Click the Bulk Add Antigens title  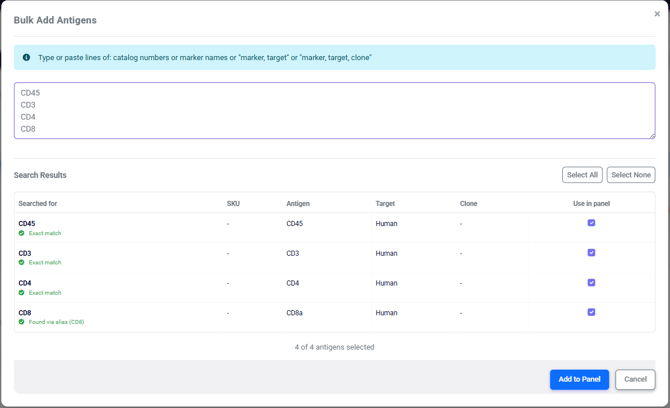click(x=55, y=20)
